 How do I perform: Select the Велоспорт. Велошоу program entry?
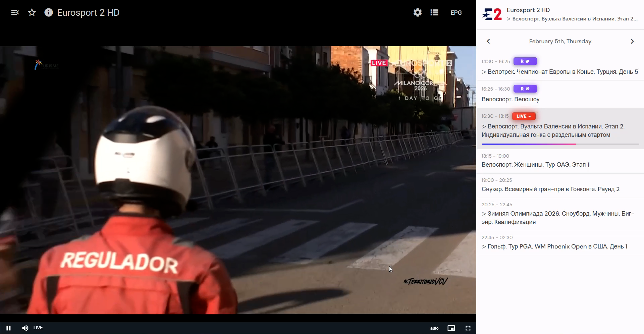pos(560,94)
